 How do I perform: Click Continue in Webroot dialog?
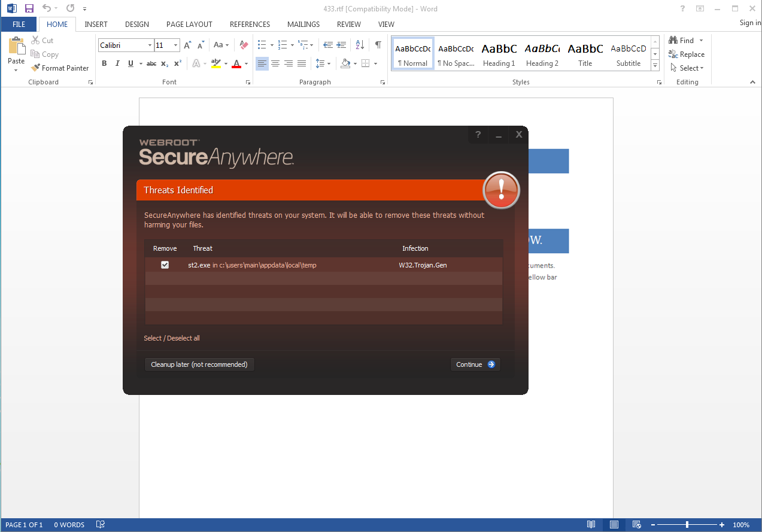[x=475, y=364]
